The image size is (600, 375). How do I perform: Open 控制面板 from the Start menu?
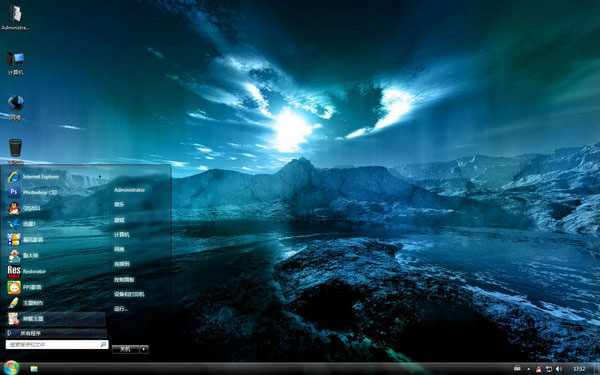(124, 280)
